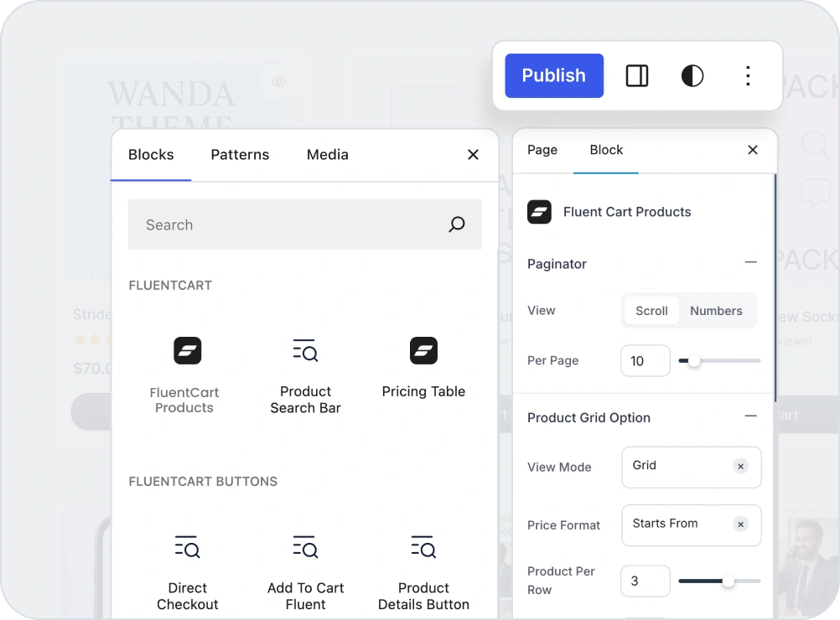Image resolution: width=840 pixels, height=620 pixels.
Task: Insert the Add To Cart Fluent block
Action: coord(305,570)
